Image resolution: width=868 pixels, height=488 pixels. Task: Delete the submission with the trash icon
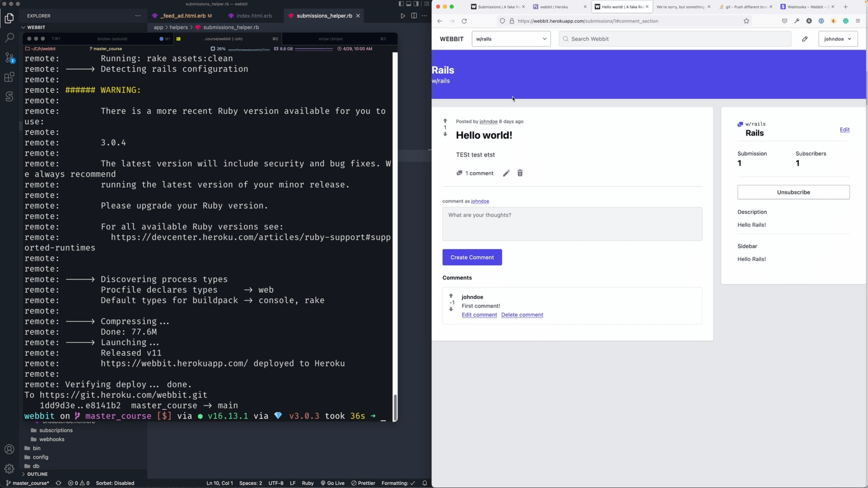coord(520,173)
